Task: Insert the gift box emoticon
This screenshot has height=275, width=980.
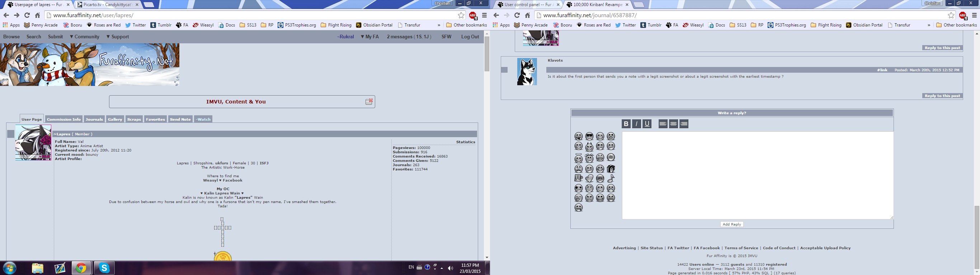Action: pos(611,169)
